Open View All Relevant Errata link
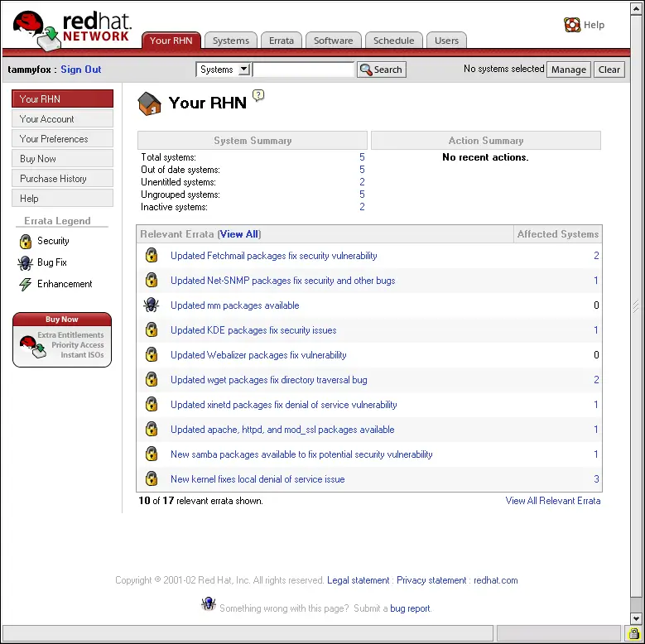Image resolution: width=645 pixels, height=644 pixels. coord(553,501)
